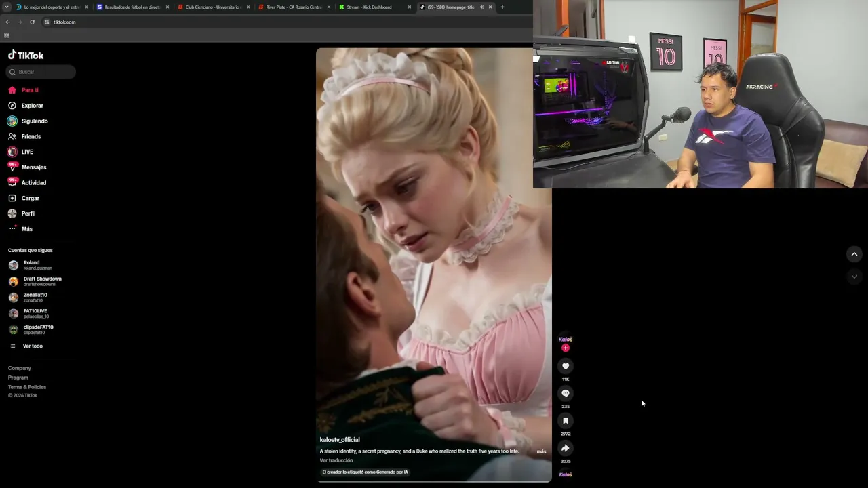Open the Chrome tab search dropdown
This screenshot has height=488, width=868.
tap(7, 7)
